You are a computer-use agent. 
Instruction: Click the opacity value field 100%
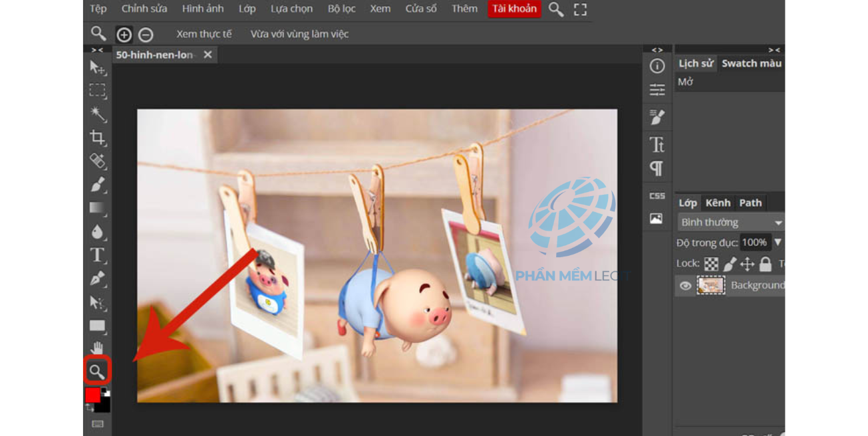click(754, 243)
